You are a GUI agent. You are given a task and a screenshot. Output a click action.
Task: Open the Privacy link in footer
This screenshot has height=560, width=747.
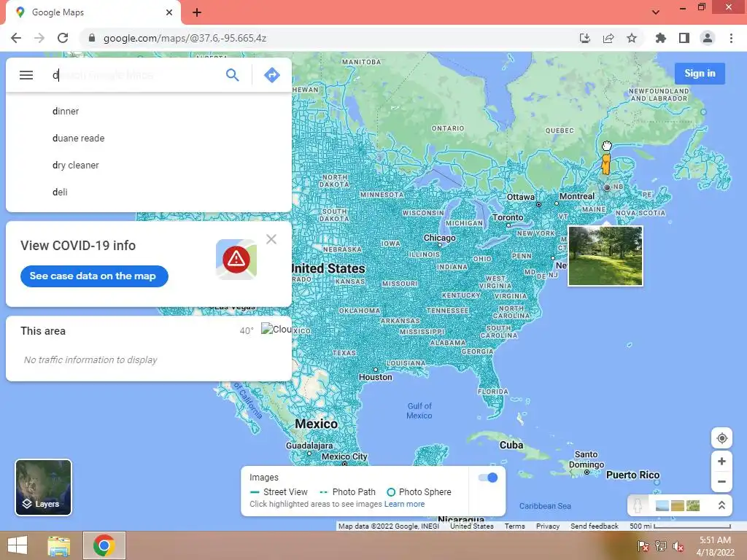click(x=547, y=526)
